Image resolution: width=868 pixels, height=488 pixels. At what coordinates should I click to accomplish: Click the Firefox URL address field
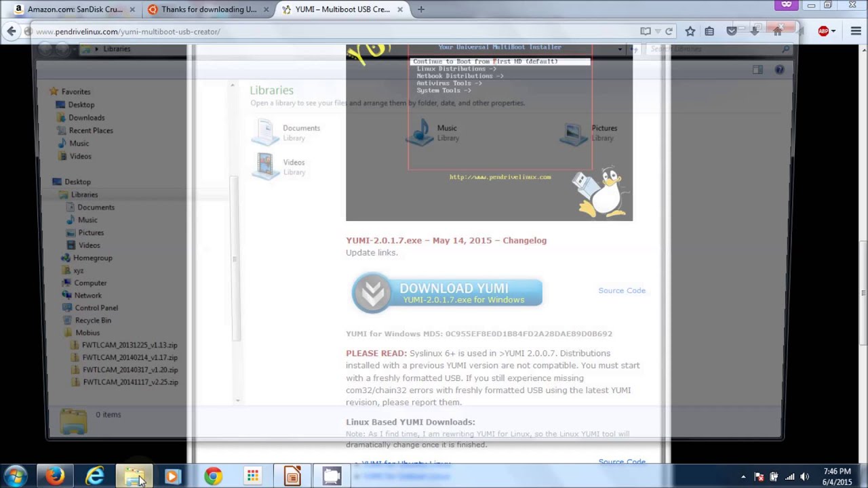pos(332,31)
